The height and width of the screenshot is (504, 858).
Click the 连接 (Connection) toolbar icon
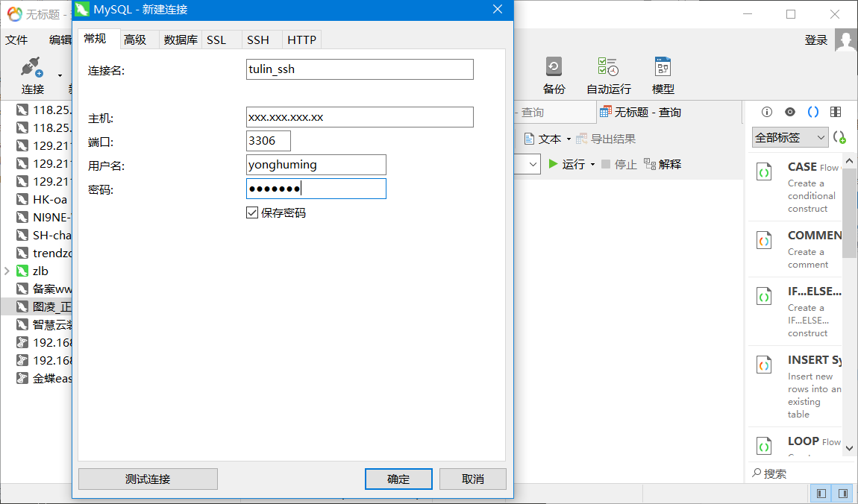32,69
